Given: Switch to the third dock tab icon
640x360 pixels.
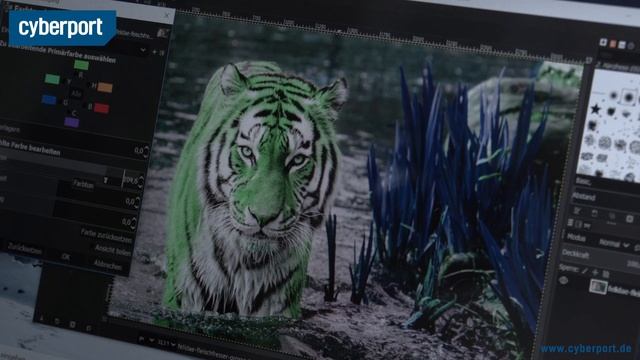Looking at the screenshot, I should [622, 45].
